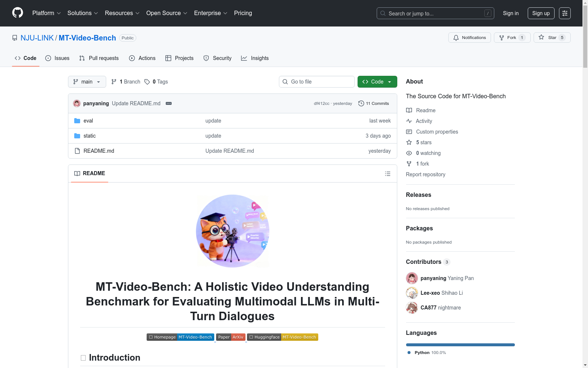Click the Huggingface MT-Video-Bench badge
This screenshot has width=588, height=368.
[x=283, y=337]
